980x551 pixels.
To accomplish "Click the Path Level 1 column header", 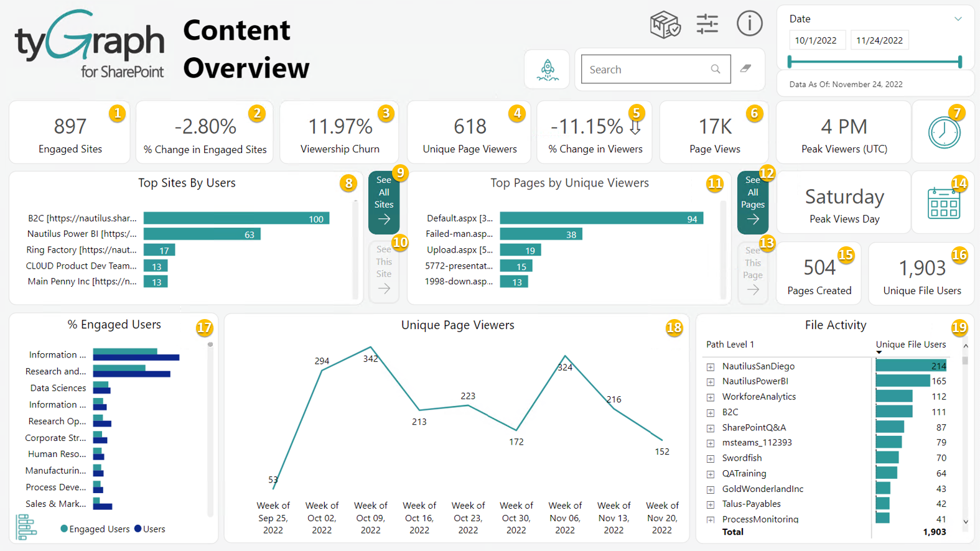I will [730, 345].
